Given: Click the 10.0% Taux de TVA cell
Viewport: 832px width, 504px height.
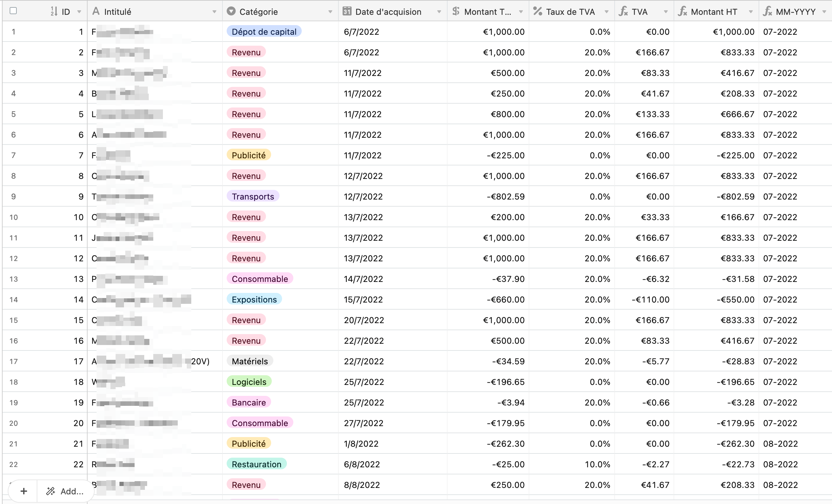Looking at the screenshot, I should (x=572, y=464).
